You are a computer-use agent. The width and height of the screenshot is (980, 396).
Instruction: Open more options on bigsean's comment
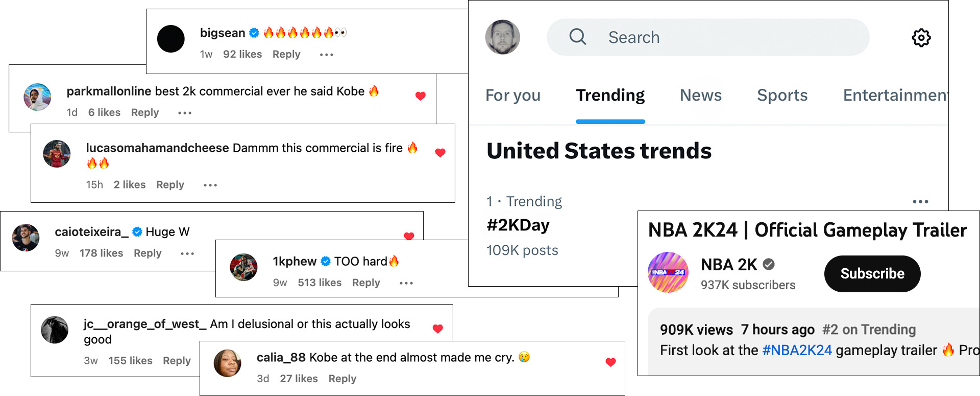(326, 55)
